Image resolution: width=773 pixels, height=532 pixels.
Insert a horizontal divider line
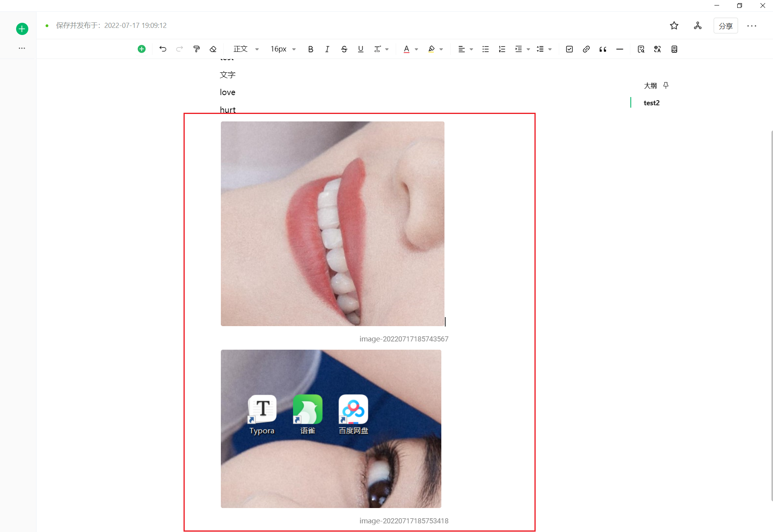(x=620, y=49)
